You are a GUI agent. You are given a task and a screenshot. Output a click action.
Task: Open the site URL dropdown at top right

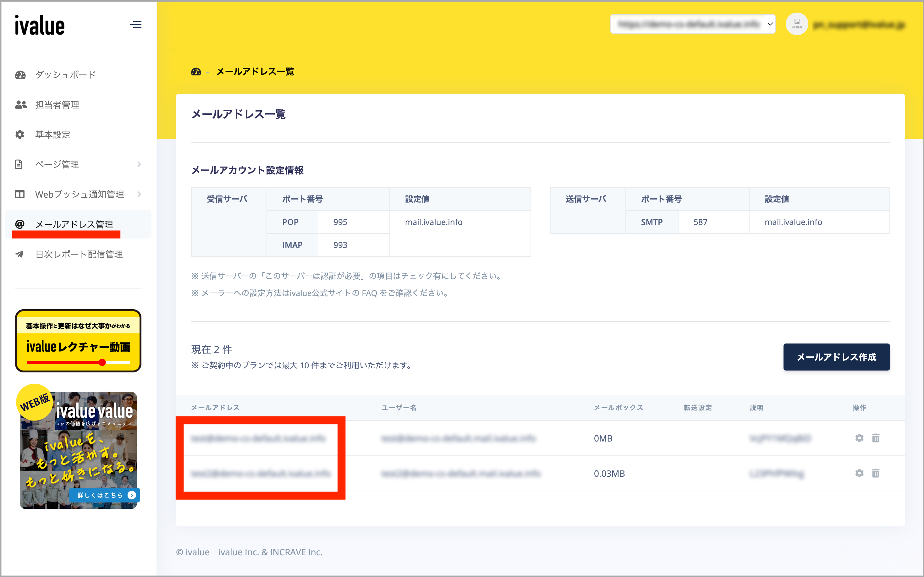point(693,24)
